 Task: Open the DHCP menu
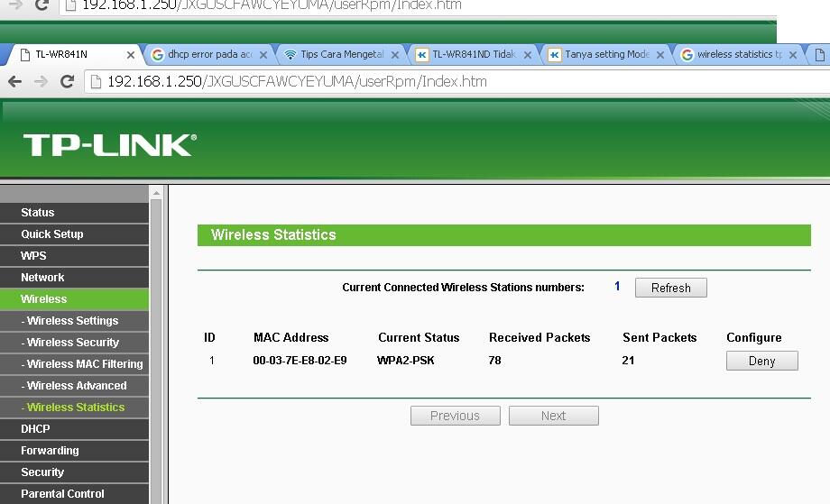pyautogui.click(x=74, y=429)
